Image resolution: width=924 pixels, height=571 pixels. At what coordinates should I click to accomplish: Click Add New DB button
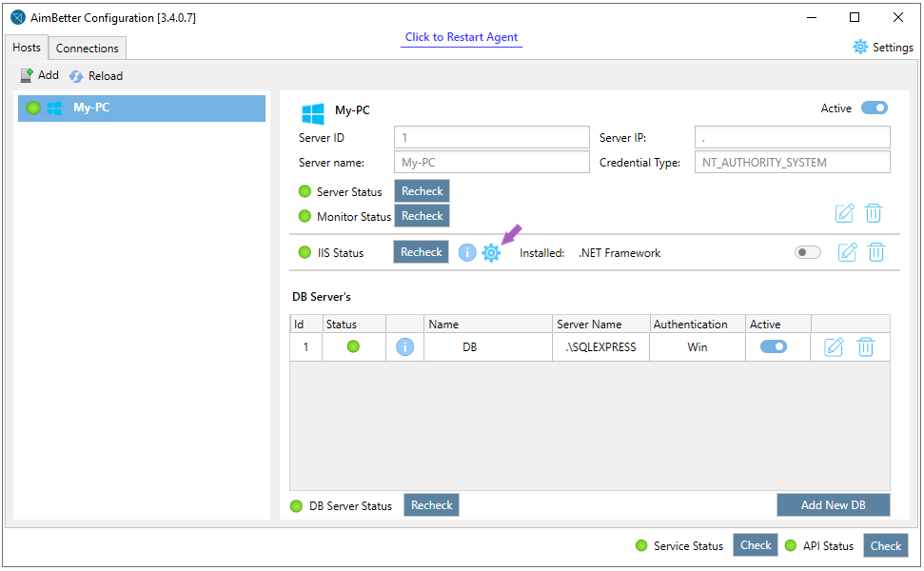834,505
